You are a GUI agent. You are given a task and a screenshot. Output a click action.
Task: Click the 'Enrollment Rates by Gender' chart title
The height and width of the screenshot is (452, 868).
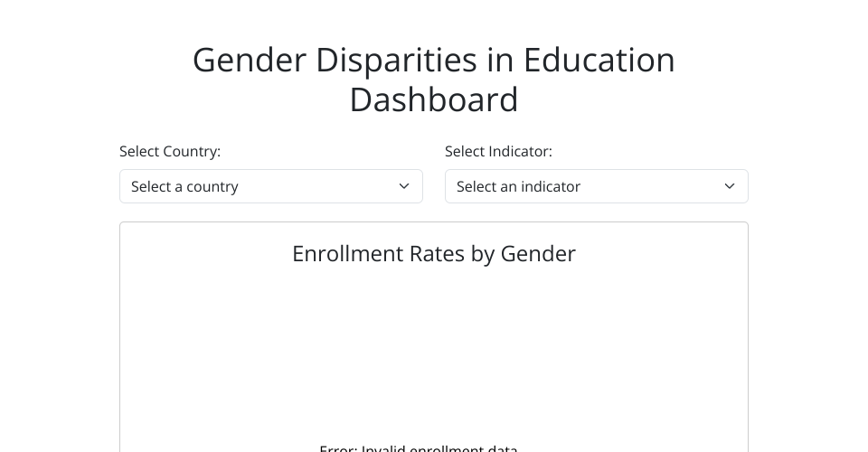tap(434, 253)
